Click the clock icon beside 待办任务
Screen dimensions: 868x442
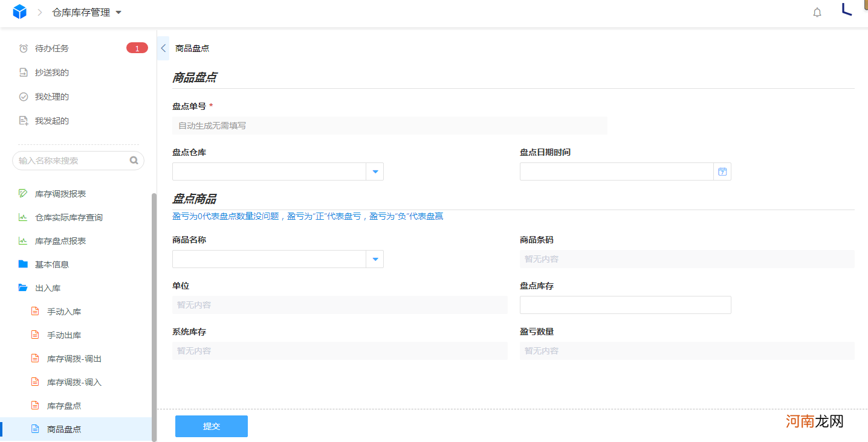[24, 48]
